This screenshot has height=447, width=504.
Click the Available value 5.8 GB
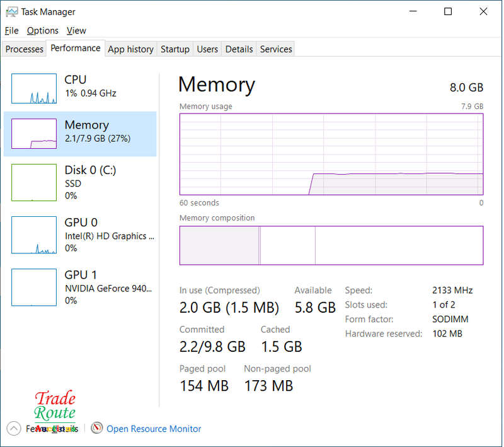coord(315,308)
